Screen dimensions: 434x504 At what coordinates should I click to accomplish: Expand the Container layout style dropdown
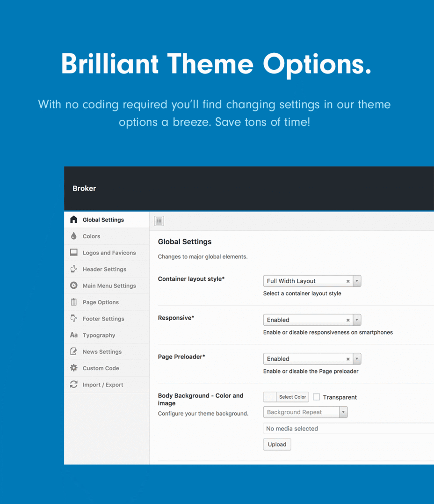[x=357, y=281]
